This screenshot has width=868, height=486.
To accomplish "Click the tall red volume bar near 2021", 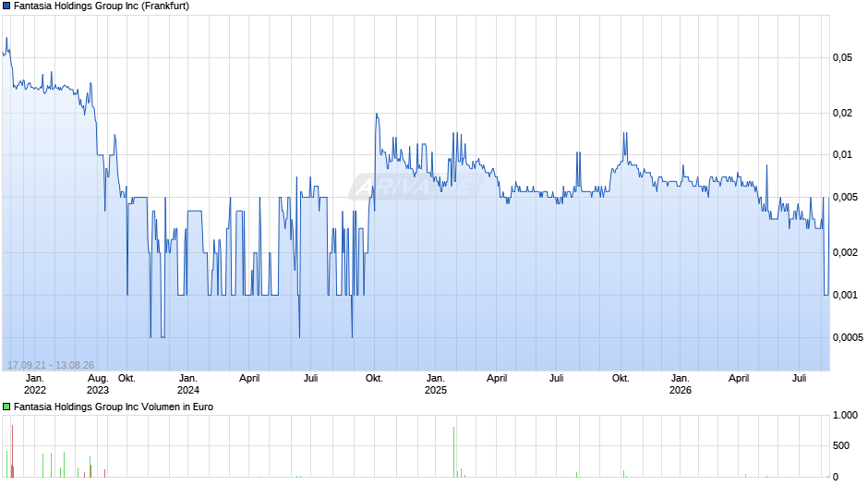I will click(12, 451).
